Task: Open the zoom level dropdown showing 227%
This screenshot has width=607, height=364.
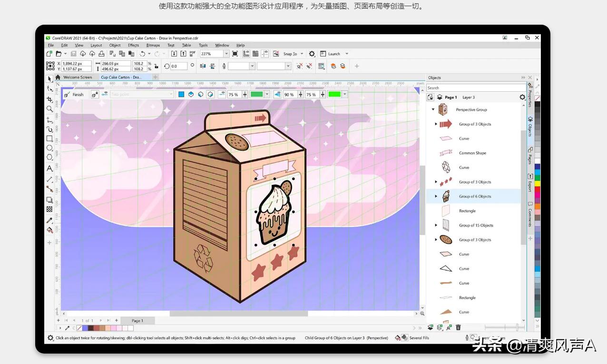Action: (225, 54)
